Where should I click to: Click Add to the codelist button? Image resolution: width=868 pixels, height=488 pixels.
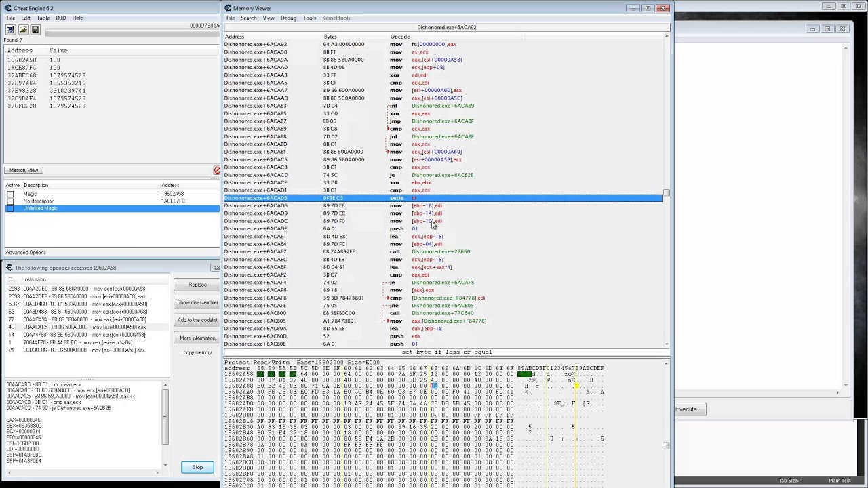tap(197, 320)
